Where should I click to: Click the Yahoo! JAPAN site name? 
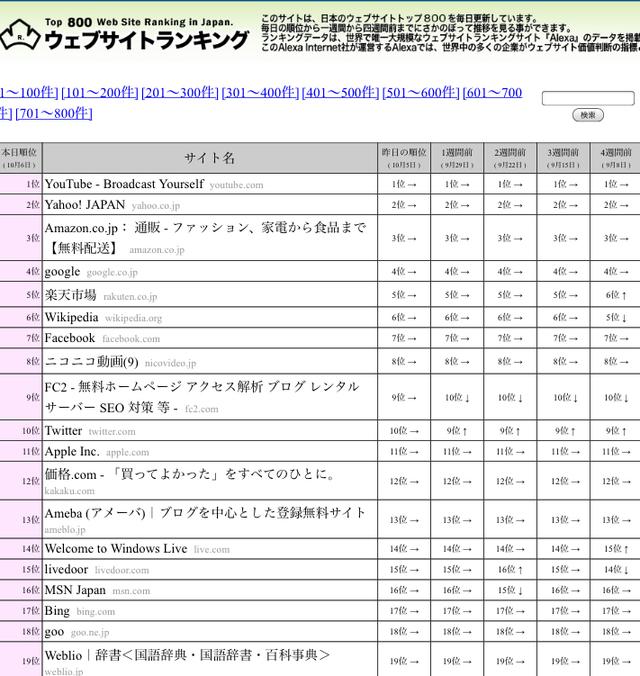point(85,205)
